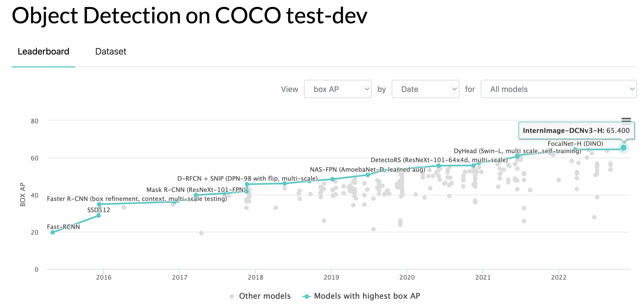
Task: Click the highlighted InternImage-DCNv3-H data point
Action: (x=623, y=147)
